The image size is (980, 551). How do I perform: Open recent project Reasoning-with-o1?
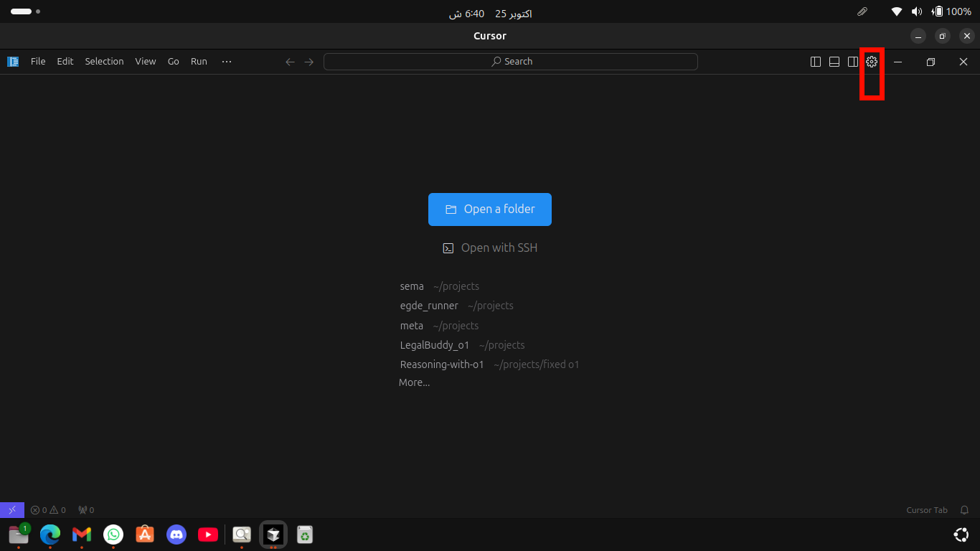point(442,364)
